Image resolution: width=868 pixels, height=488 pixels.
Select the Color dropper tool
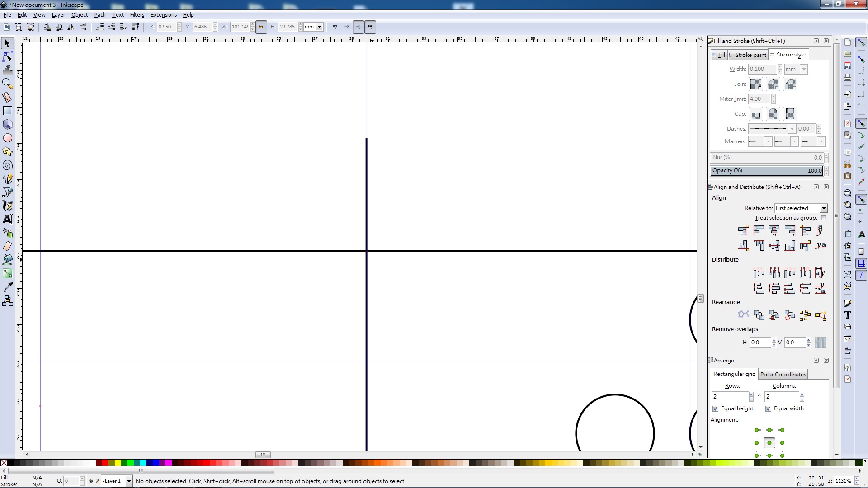(8, 287)
